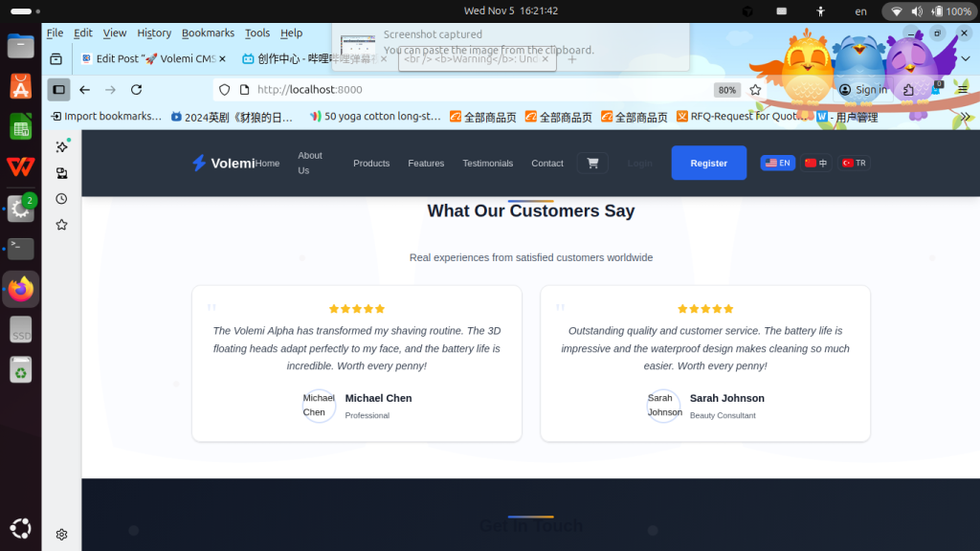Toggle the Firefox sidebar visibility button

pos(58,90)
